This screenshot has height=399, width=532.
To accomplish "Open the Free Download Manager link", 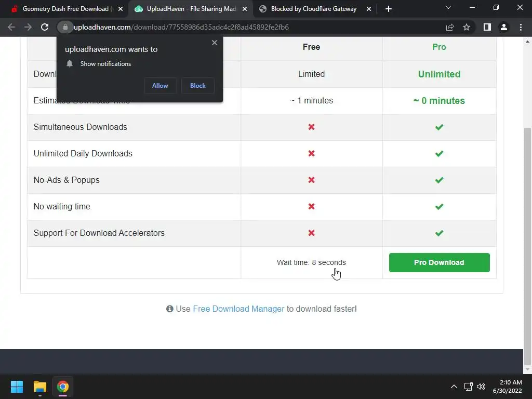I will [x=238, y=309].
